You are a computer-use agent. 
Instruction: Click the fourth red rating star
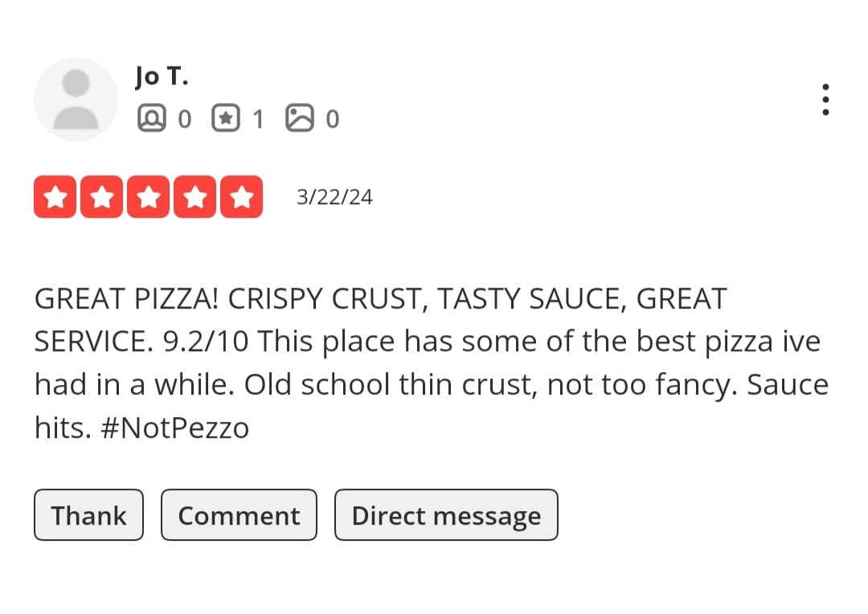[x=194, y=197]
